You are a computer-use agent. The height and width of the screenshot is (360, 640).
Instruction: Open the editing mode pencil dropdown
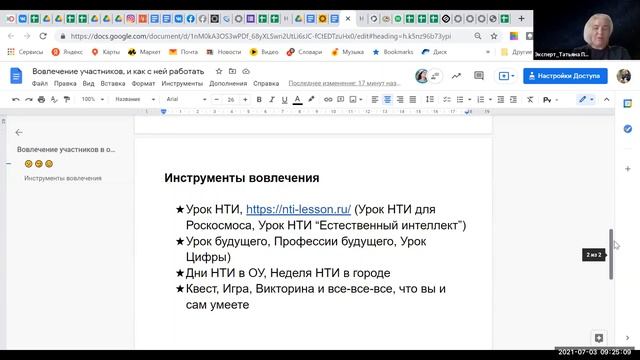pos(586,100)
